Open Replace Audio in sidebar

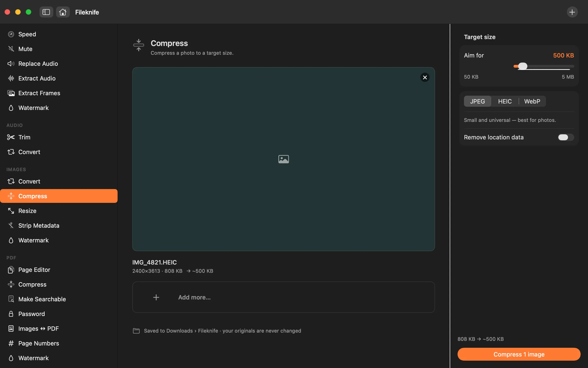click(x=59, y=64)
